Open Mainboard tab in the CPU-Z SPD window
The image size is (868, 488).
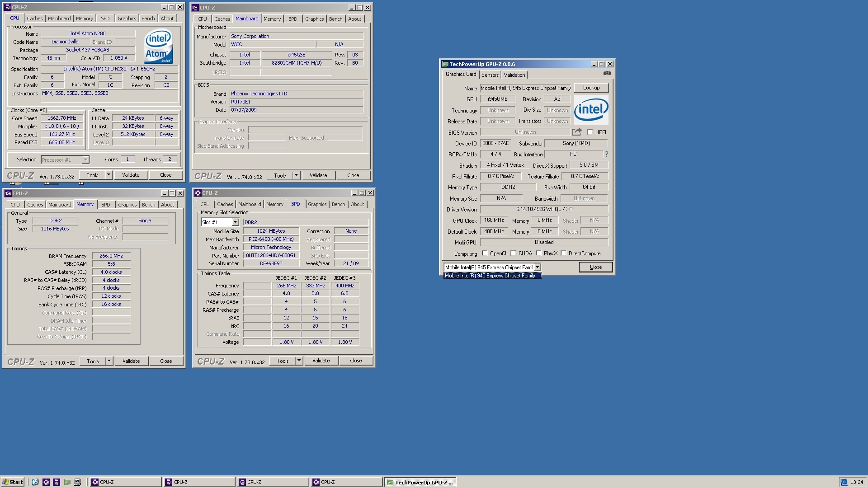[250, 204]
